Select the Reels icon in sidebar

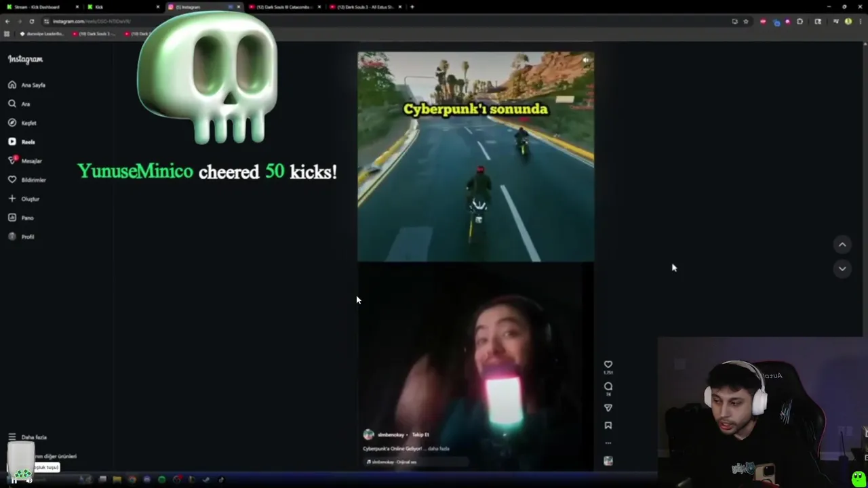click(x=12, y=142)
